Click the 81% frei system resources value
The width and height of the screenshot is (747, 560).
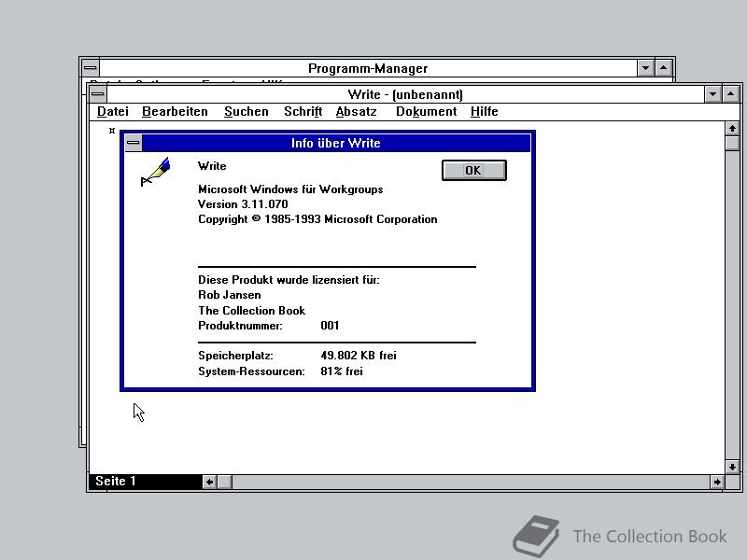click(x=342, y=371)
